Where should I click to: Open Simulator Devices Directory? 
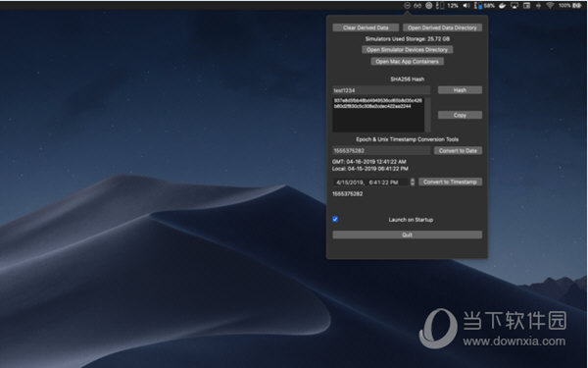(408, 50)
